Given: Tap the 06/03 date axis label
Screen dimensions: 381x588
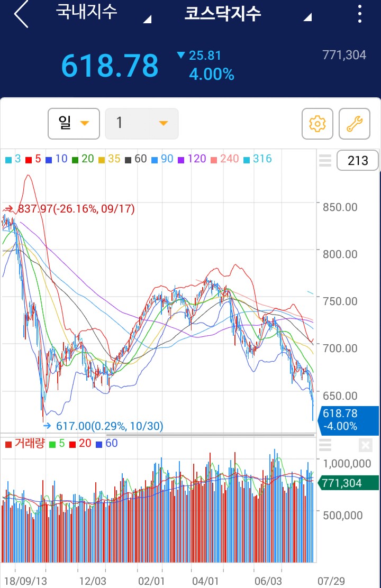Looking at the screenshot, I should 268,581.
